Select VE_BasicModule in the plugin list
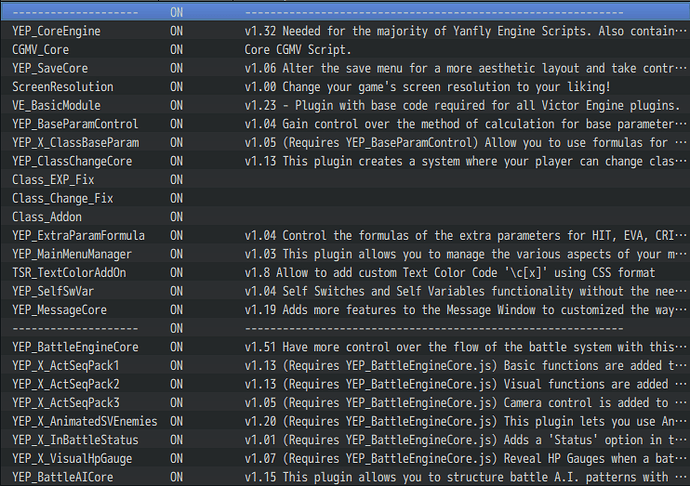Viewport: 690px width, 486px height. click(56, 106)
